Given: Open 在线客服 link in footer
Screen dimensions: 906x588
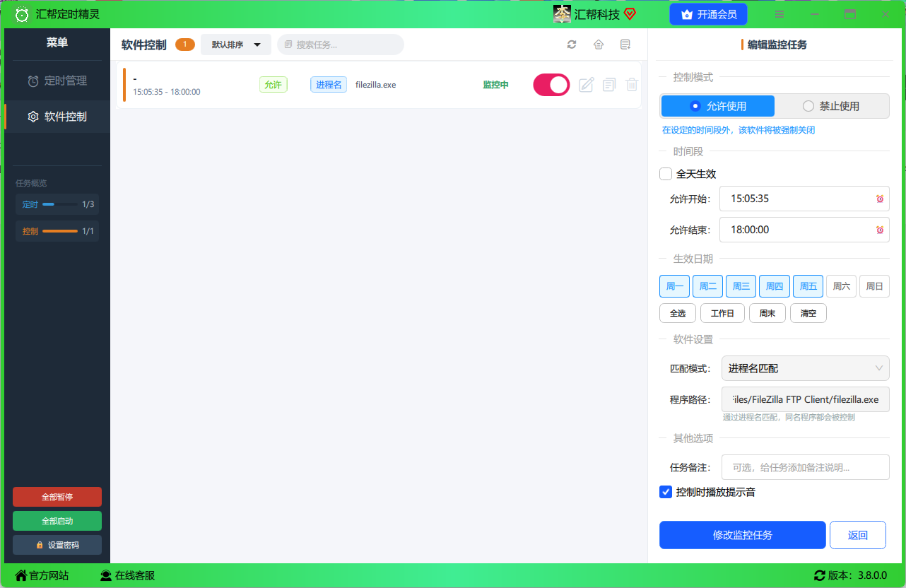Looking at the screenshot, I should tap(127, 575).
